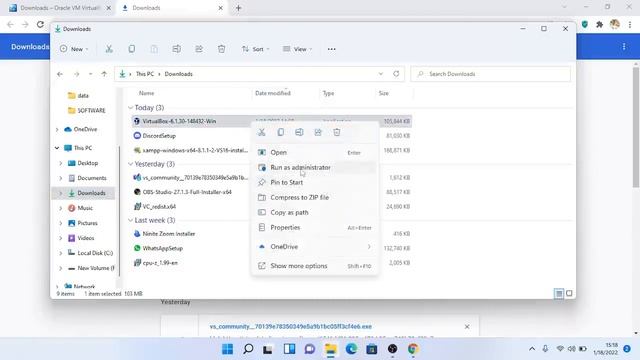Collapse the Today (3) group

pos(130,108)
